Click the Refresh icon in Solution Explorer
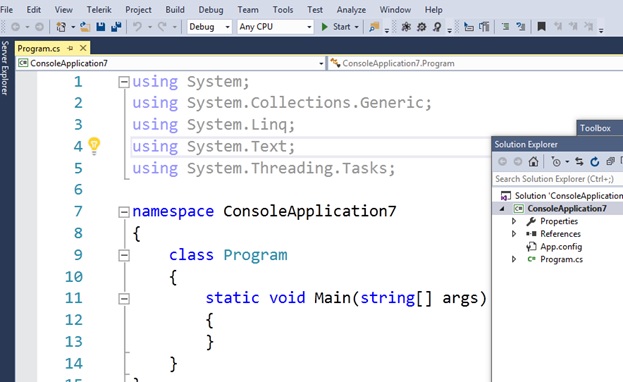This screenshot has height=382, width=623. coord(594,161)
